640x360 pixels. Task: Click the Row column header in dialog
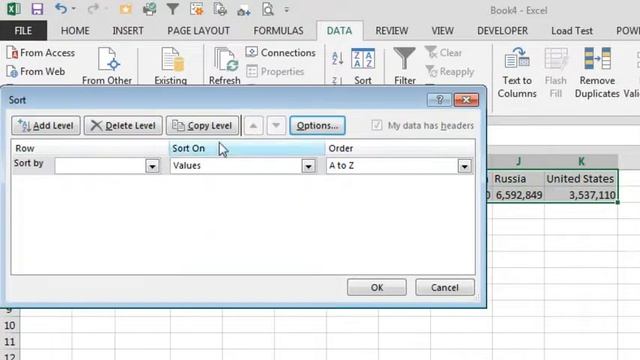pyautogui.click(x=90, y=148)
